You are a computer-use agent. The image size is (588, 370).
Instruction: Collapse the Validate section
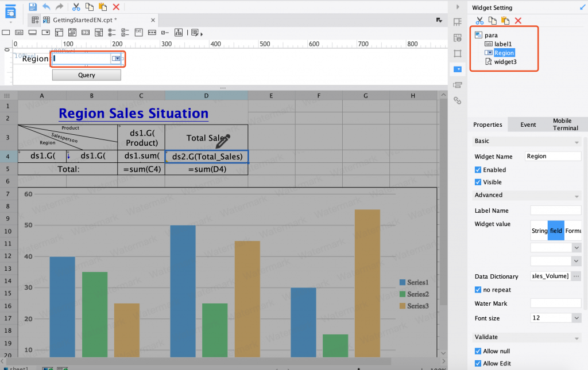coord(577,338)
